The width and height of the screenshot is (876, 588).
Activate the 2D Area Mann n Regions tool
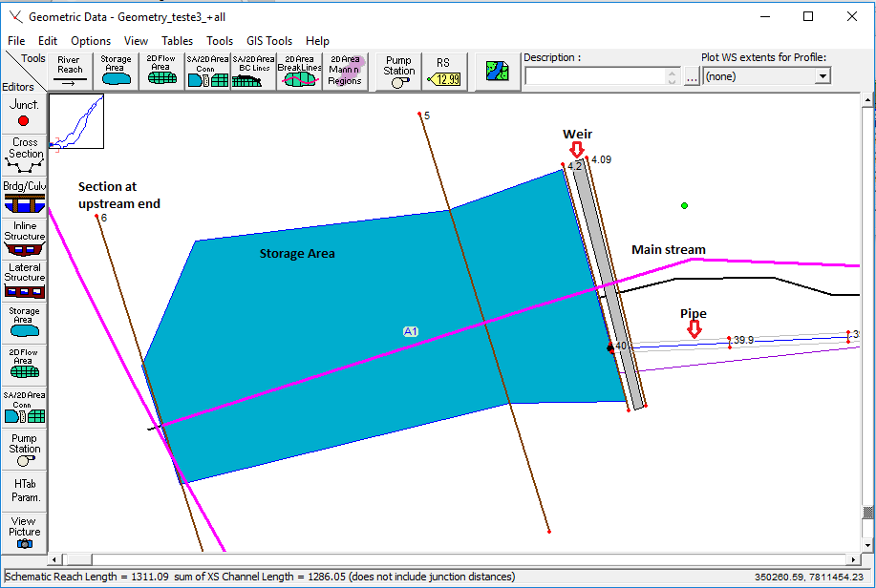pos(346,71)
